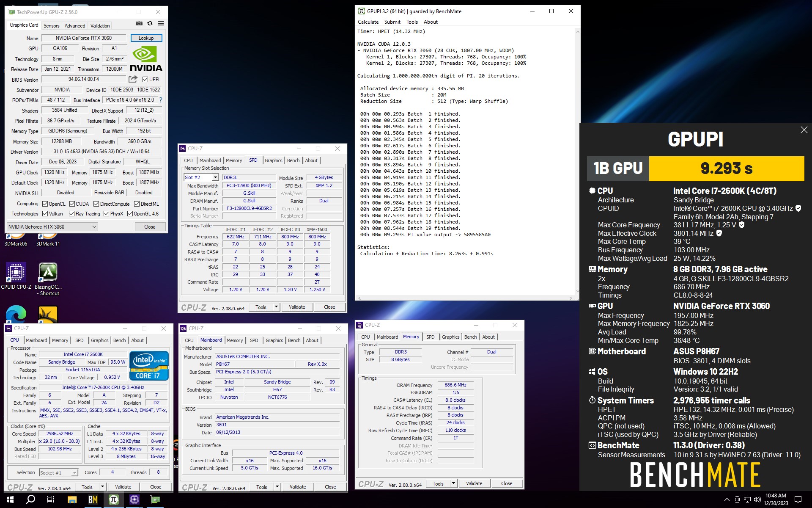Show hidden system tray icons
The width and height of the screenshot is (812, 508).
[727, 500]
